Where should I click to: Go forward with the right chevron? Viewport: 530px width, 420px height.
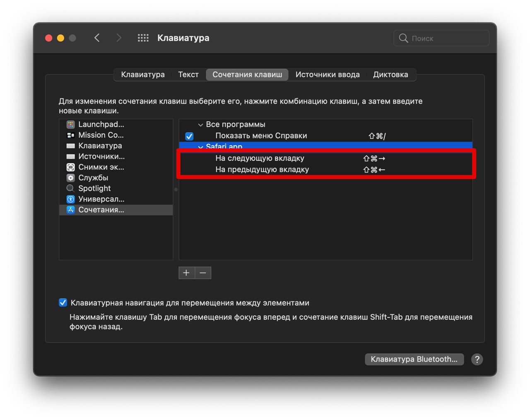coord(119,38)
